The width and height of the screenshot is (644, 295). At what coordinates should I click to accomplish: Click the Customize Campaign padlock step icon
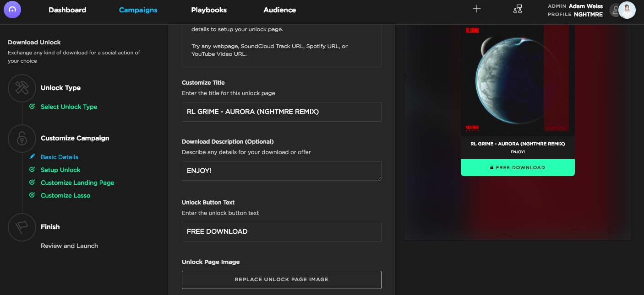coord(22,138)
